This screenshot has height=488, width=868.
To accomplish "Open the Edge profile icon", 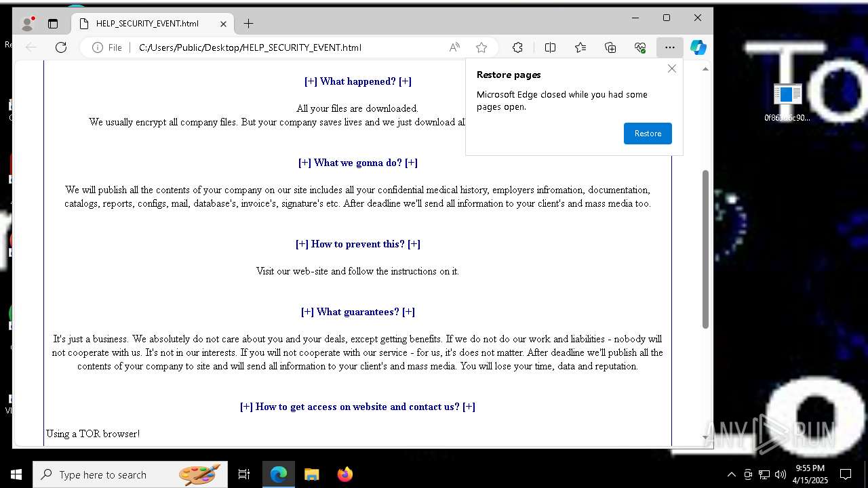I will [x=28, y=24].
